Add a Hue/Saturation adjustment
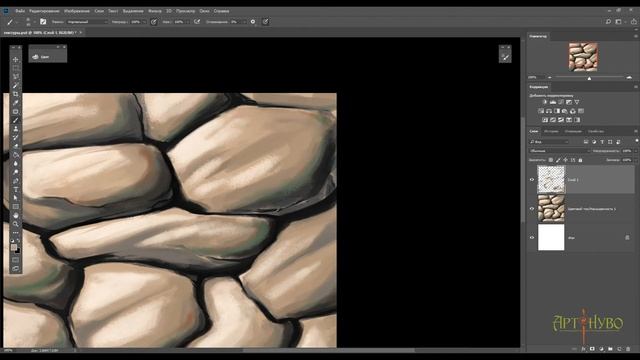640x360 pixels. (x=541, y=111)
